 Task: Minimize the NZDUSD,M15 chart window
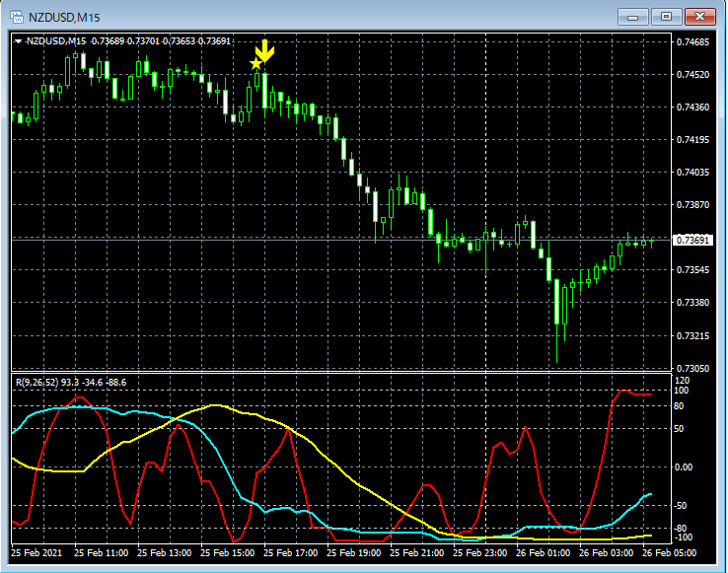633,17
